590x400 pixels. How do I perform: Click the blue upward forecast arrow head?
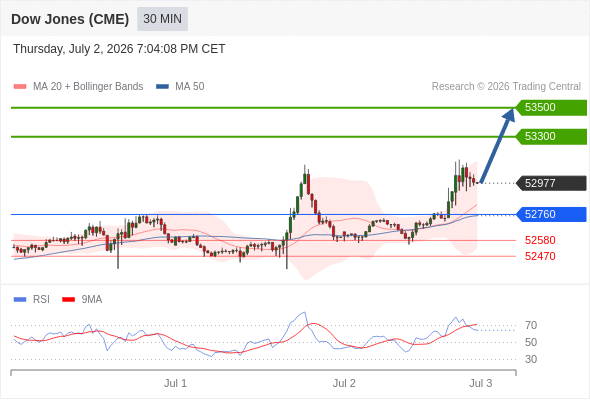pyautogui.click(x=509, y=114)
